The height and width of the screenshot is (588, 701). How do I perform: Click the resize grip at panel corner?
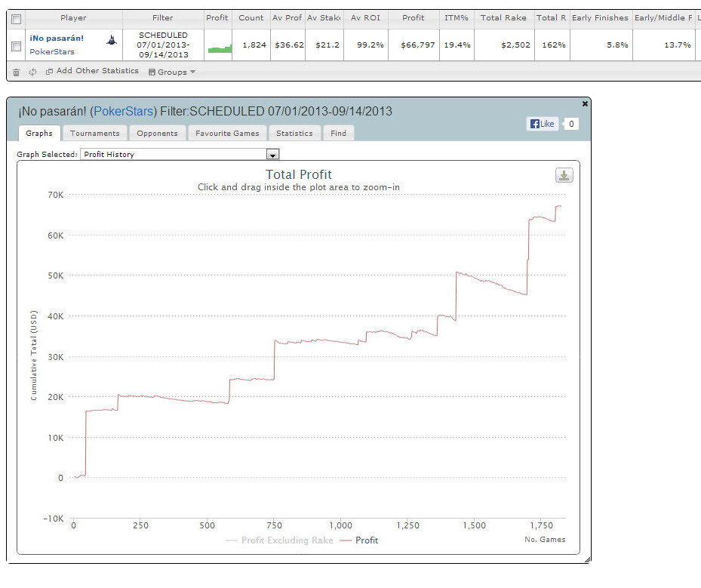pyautogui.click(x=587, y=559)
